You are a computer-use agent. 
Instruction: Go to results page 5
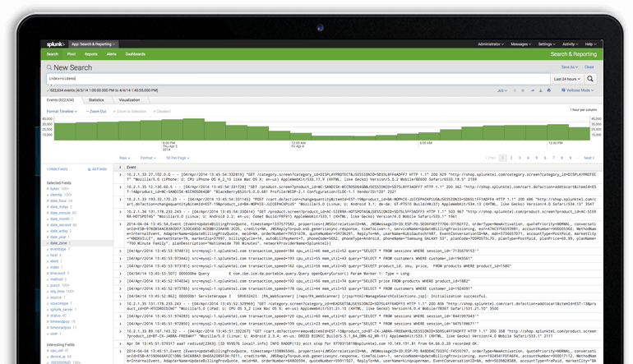(x=537, y=158)
